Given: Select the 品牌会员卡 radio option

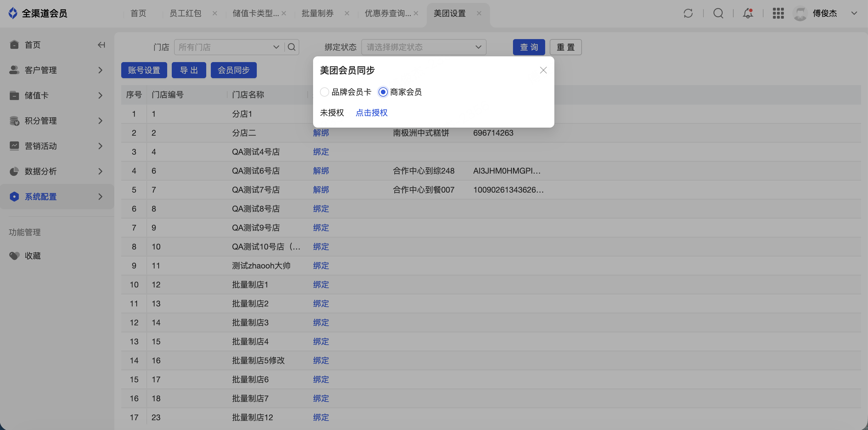Looking at the screenshot, I should click(x=325, y=92).
